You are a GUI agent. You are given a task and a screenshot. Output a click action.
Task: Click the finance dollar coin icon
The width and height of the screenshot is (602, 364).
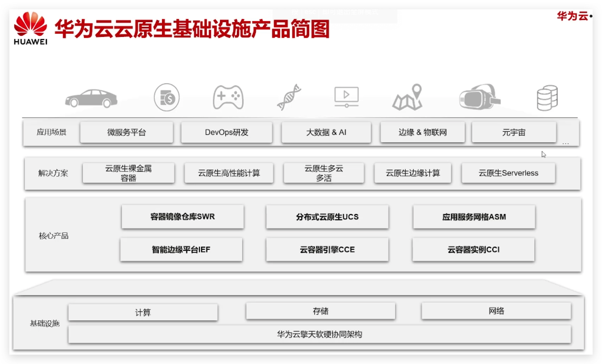pos(167,97)
